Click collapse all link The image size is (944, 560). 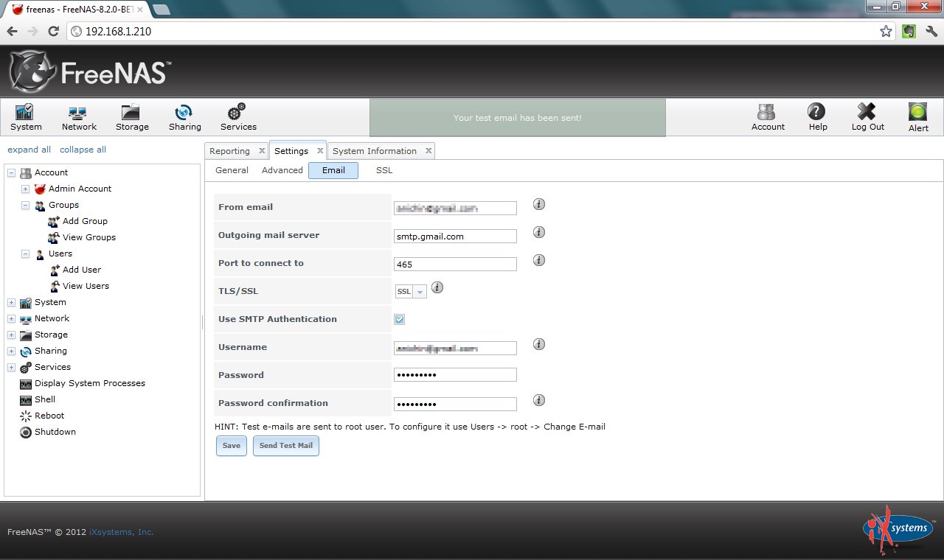(83, 150)
